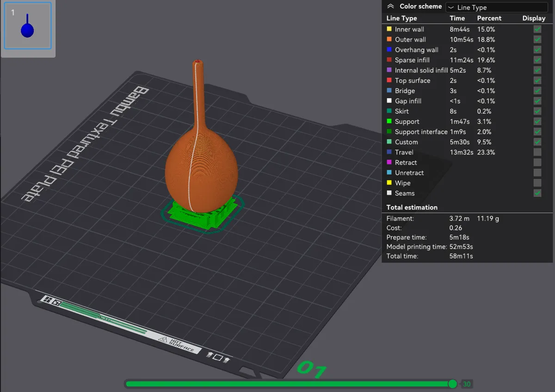
Task: Select plate 1 thumbnail
Action: coord(28,26)
